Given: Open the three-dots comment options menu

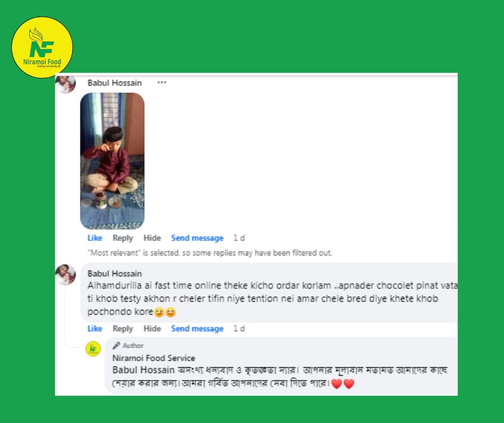Looking at the screenshot, I should pos(162,83).
